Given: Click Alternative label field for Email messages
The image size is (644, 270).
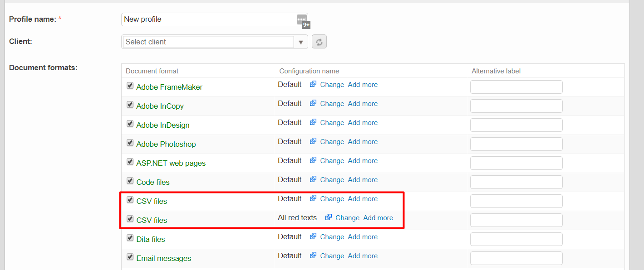Looking at the screenshot, I should [x=516, y=258].
